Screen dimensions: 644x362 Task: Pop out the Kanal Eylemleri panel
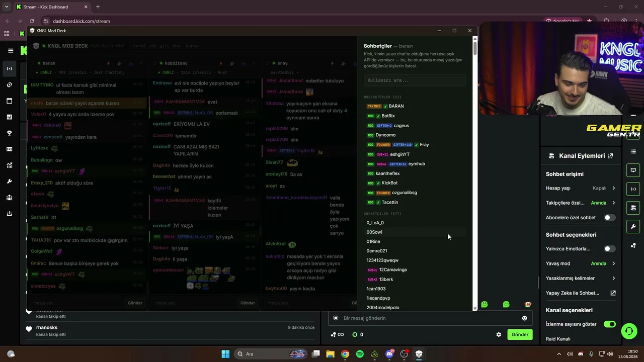tap(610, 156)
